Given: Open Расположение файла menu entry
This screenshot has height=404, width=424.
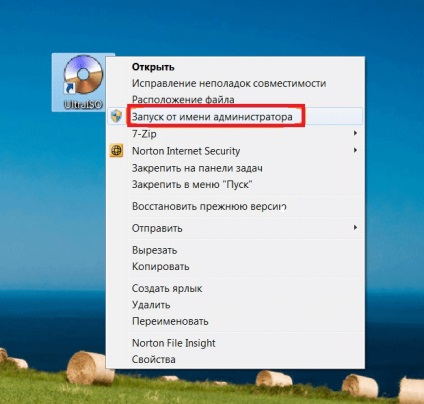Looking at the screenshot, I should (183, 99).
